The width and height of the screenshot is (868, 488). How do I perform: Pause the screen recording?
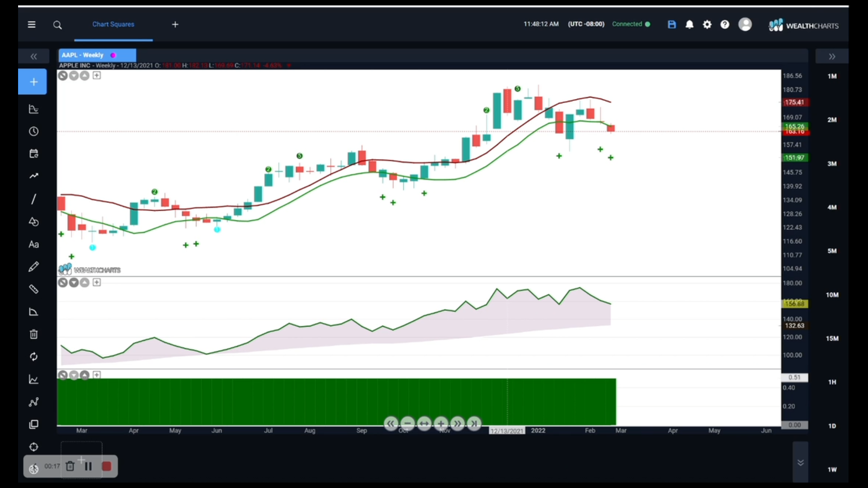88,466
